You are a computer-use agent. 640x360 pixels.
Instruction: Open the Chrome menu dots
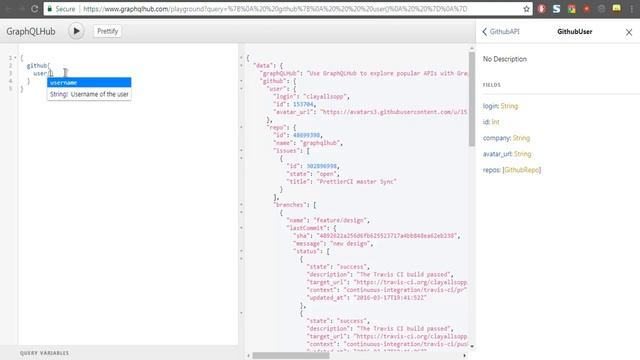tap(631, 9)
